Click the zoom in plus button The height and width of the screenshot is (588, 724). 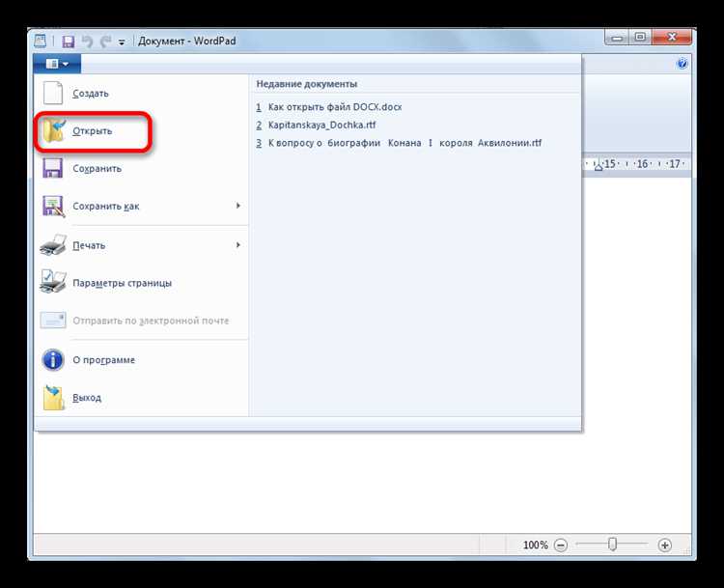tap(664, 546)
